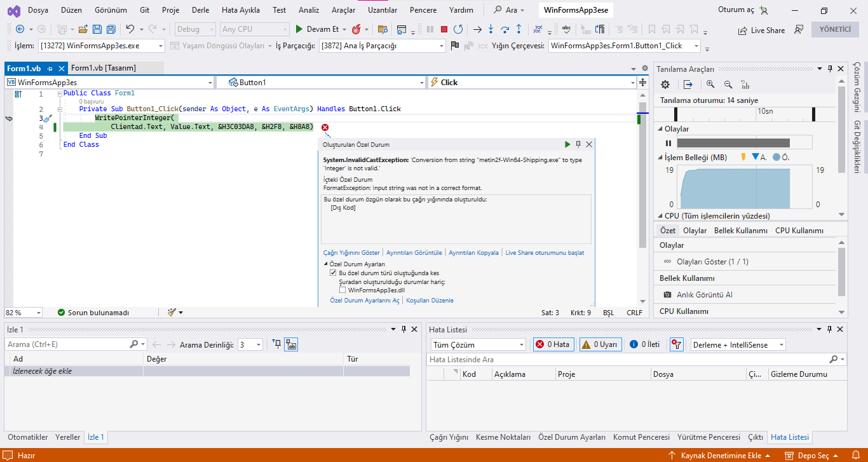Open the İş Parçacığı thread dropdown
Image resolution: width=868 pixels, height=462 pixels.
441,46
